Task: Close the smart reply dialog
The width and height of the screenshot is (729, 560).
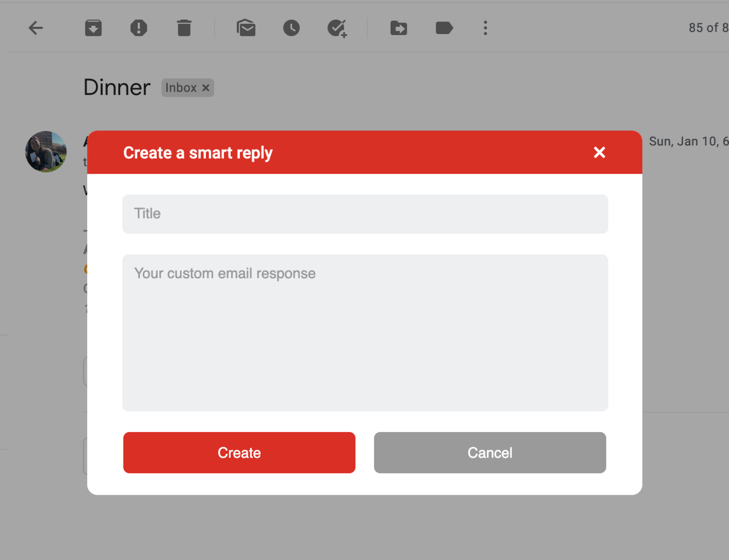Action: [599, 152]
